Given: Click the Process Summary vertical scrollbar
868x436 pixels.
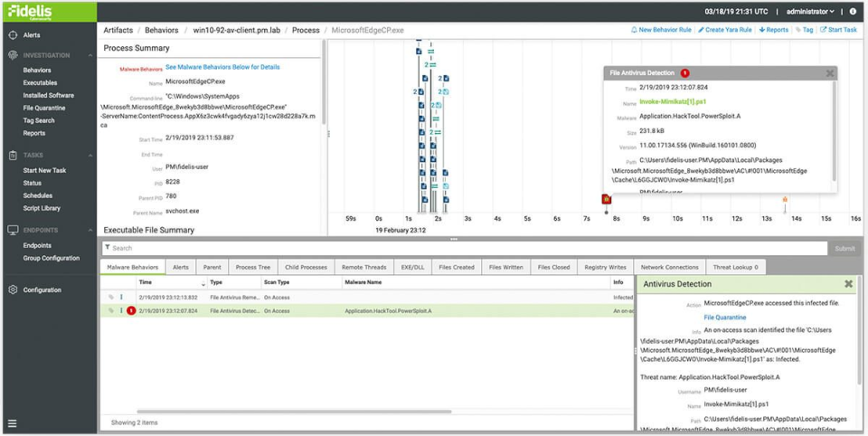Looking at the screenshot, I should [324, 83].
